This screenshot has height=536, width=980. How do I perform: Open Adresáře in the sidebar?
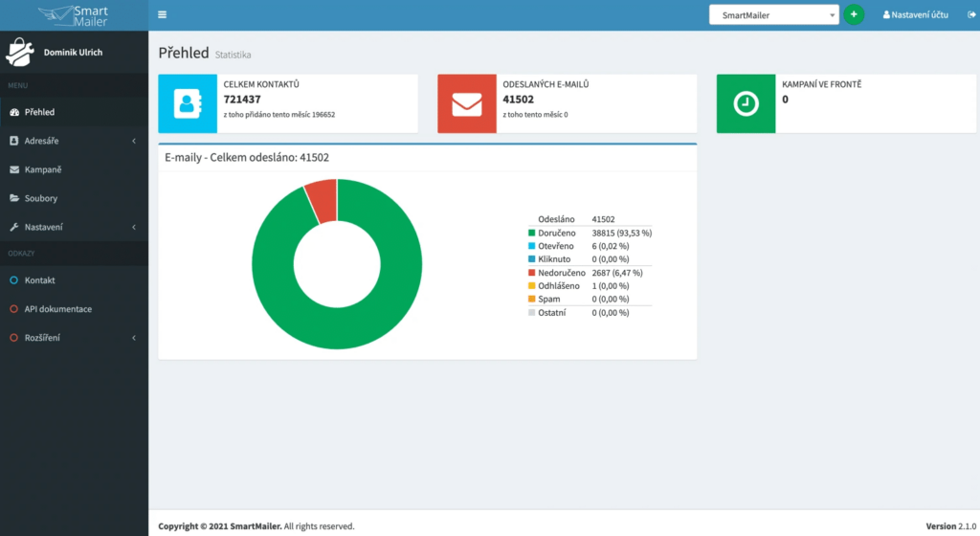(x=74, y=142)
